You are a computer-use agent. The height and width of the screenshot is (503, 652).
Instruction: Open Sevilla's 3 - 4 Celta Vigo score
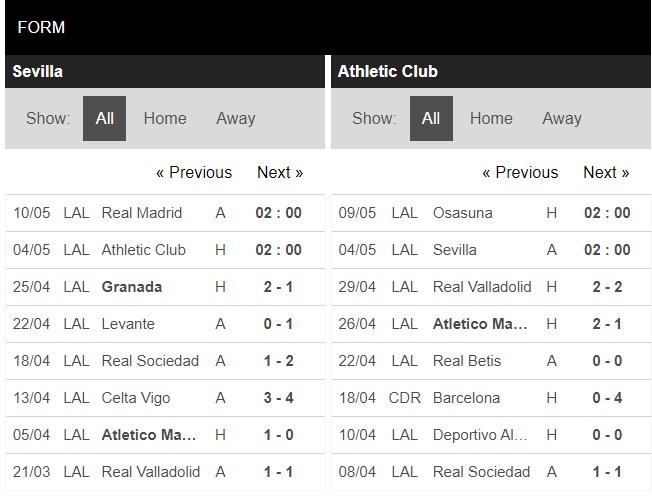(280, 398)
